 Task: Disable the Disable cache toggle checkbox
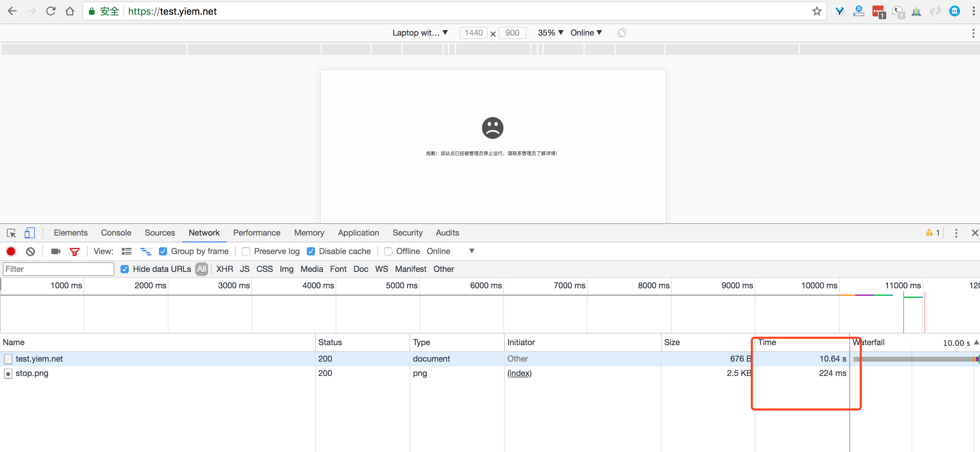[x=311, y=251]
